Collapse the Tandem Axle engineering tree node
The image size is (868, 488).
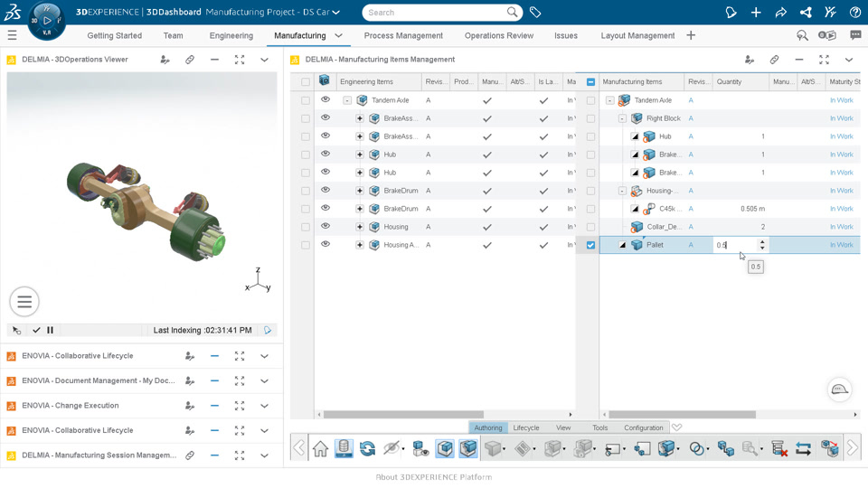pyautogui.click(x=347, y=100)
